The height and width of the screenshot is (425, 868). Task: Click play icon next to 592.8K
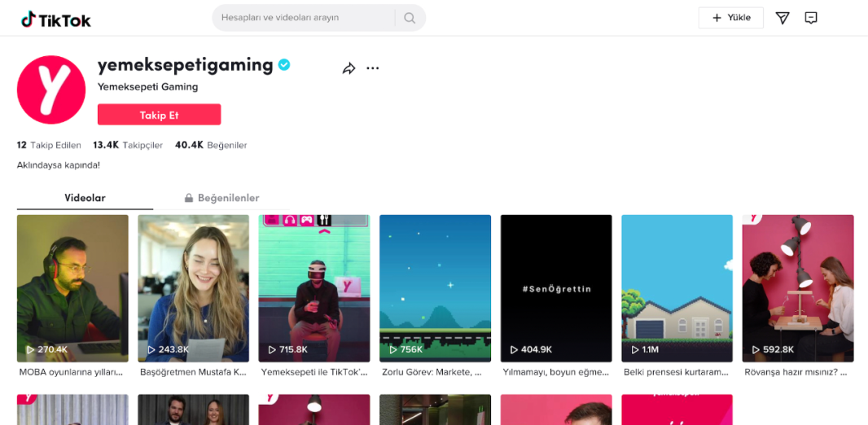pos(756,350)
